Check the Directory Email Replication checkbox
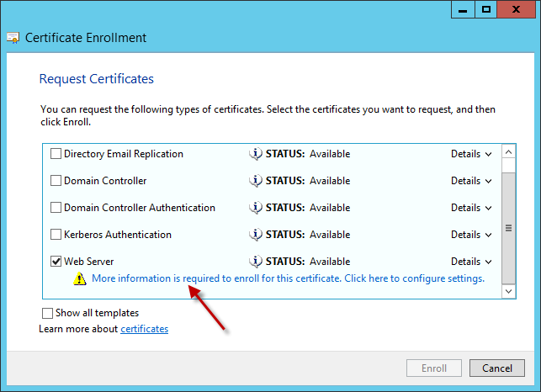Viewport: 541px width, 392px height. coord(56,154)
